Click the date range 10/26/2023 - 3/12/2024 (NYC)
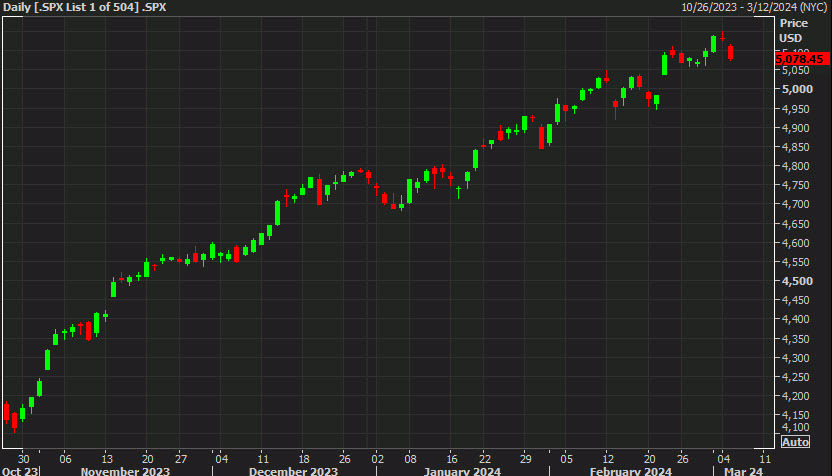Image resolution: width=832 pixels, height=476 pixels. [754, 7]
